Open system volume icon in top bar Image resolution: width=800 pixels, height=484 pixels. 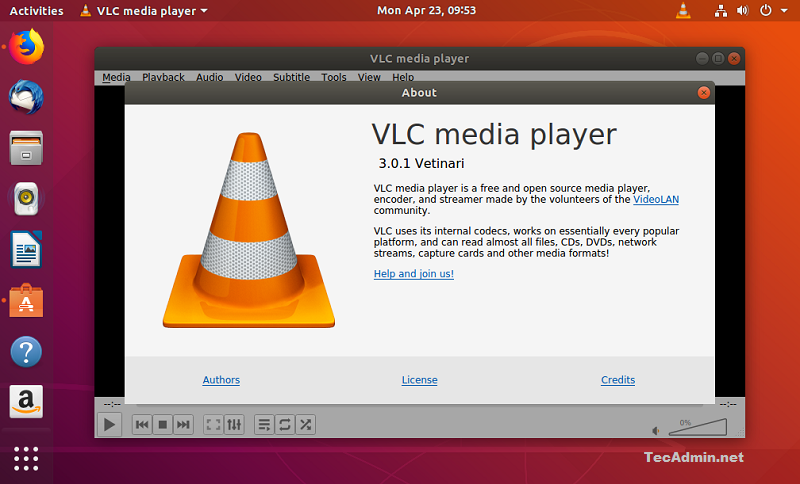(x=742, y=11)
